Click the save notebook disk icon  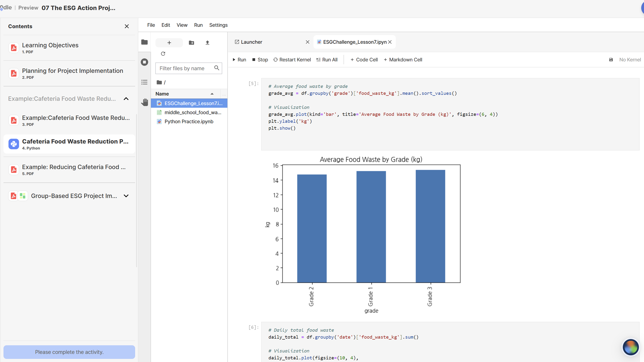[611, 60]
